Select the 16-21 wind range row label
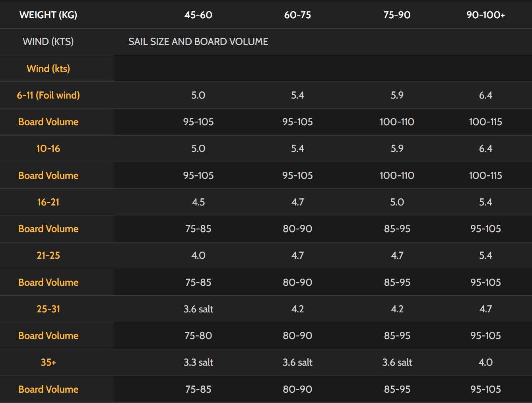The height and width of the screenshot is (403, 532). (48, 202)
